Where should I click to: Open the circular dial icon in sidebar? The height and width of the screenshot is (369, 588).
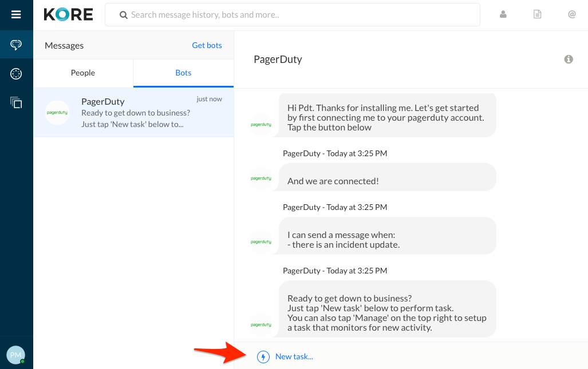click(x=16, y=74)
